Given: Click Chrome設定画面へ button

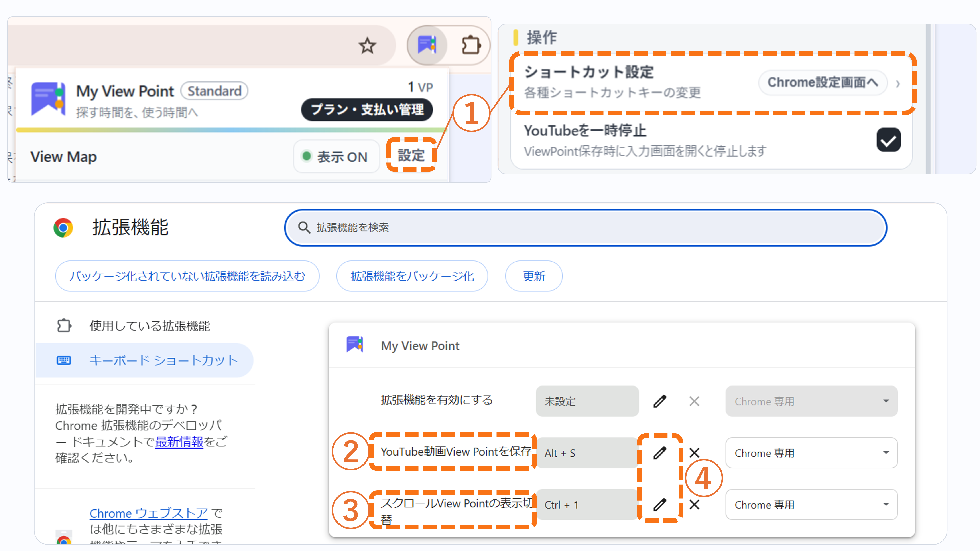Looking at the screenshot, I should pyautogui.click(x=823, y=82).
